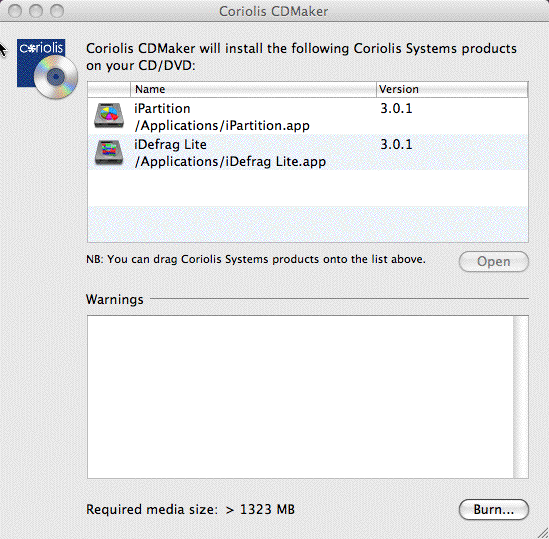Click the Burn... button
Screen dimensions: 549x539
(493, 510)
